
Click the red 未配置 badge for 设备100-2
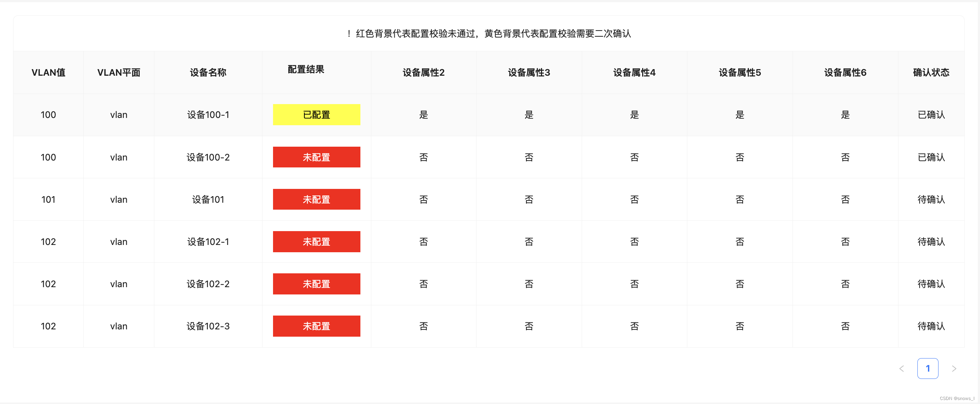click(316, 157)
